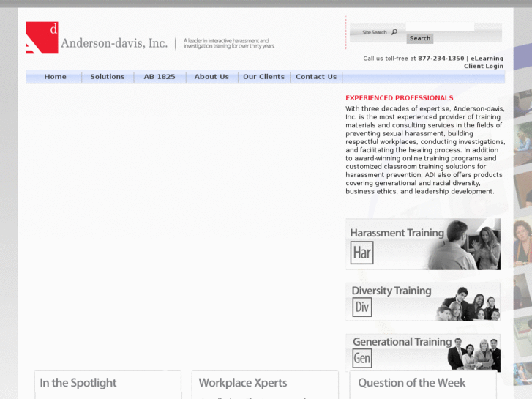Open the Solutions menu item
This screenshot has width=532, height=399.
click(108, 77)
